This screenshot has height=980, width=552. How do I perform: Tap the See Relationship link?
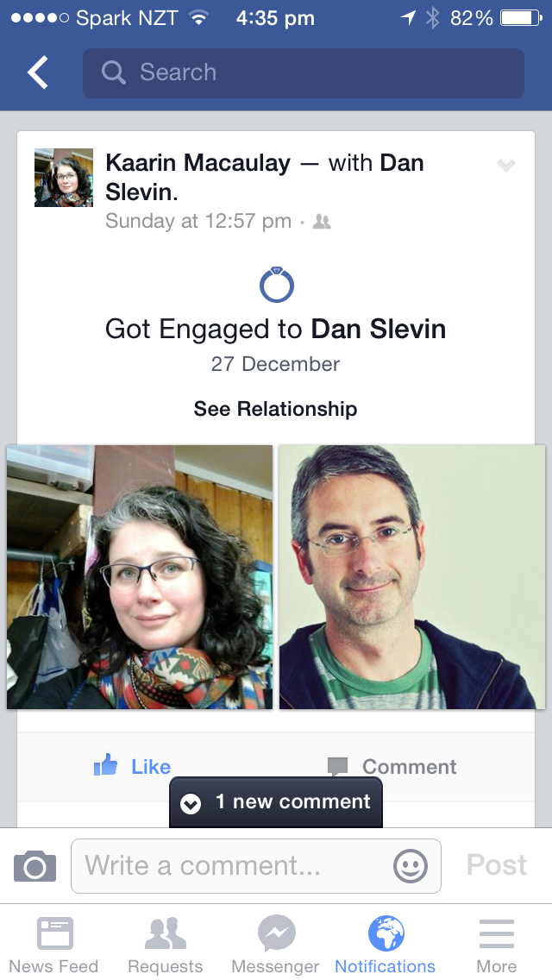[x=276, y=409]
